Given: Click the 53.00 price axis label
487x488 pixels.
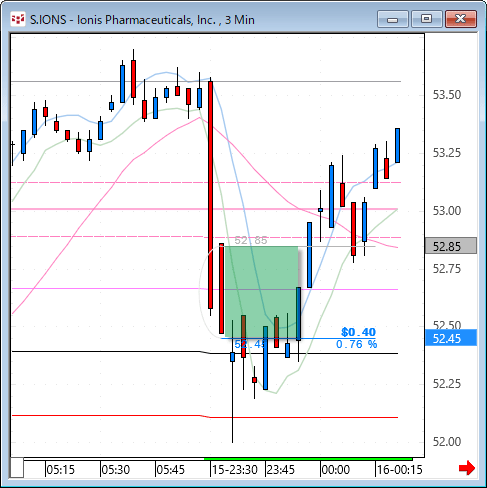Looking at the screenshot, I should (447, 211).
